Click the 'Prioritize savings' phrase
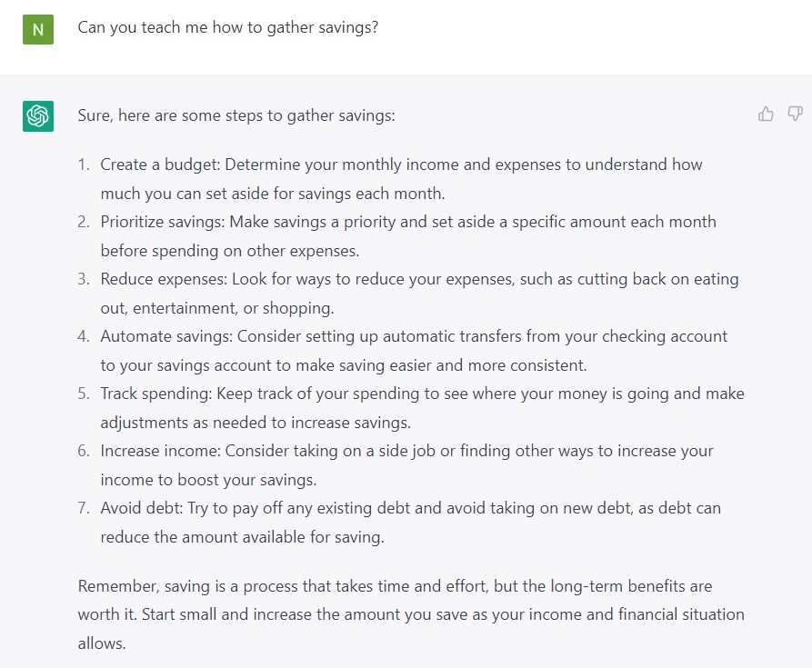 [163, 222]
